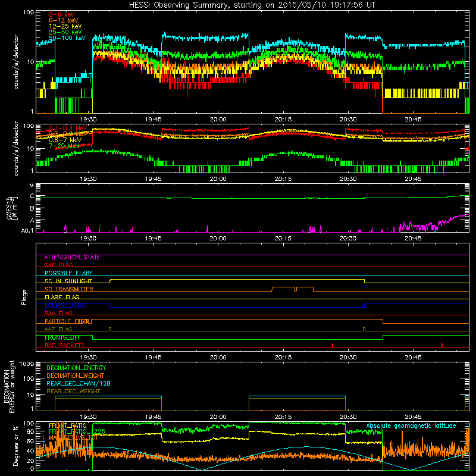Select the FRONTS_OFF flag label
This screenshot has height=476, width=476.
[62, 337]
